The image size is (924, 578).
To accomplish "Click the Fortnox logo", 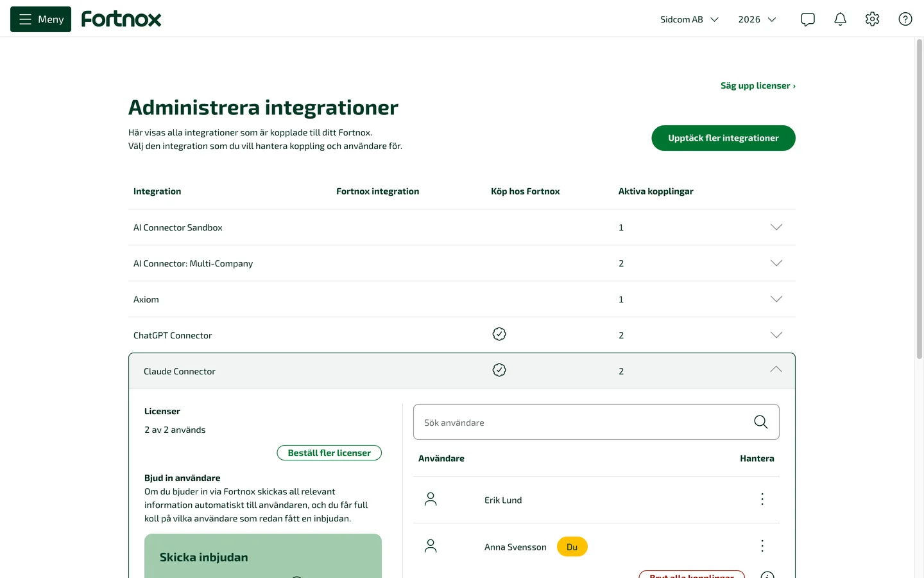I will [x=121, y=19].
